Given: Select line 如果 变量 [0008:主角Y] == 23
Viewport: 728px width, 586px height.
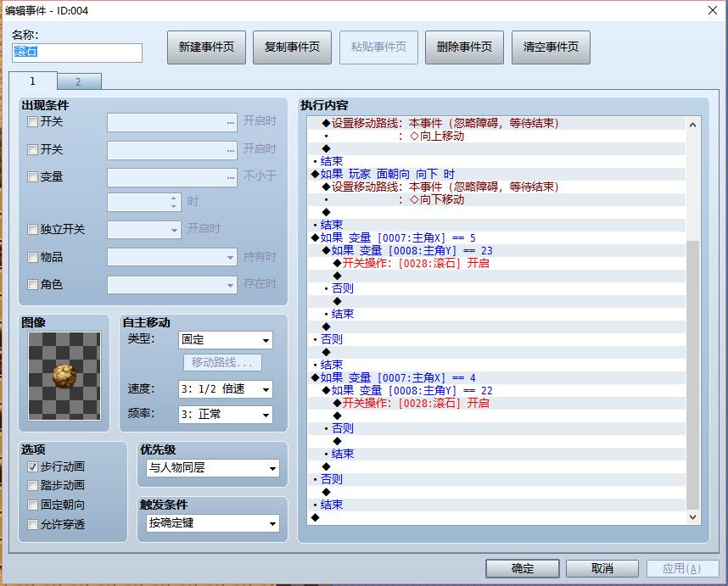Looking at the screenshot, I should coord(496,250).
